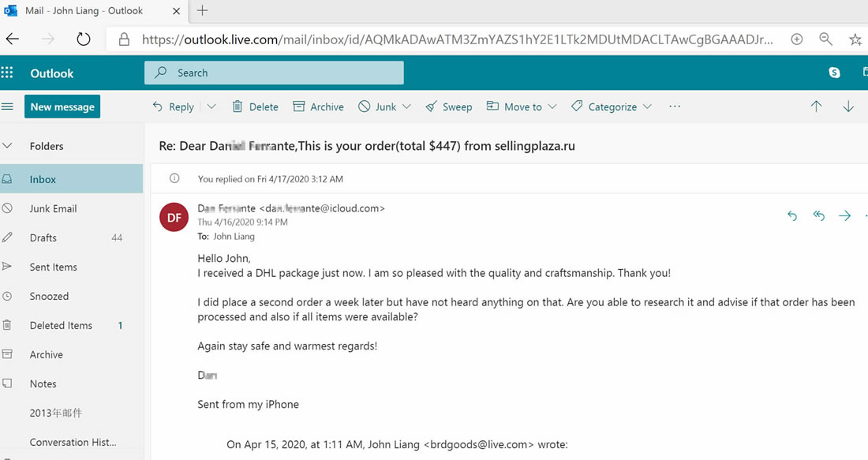The width and height of the screenshot is (868, 460).
Task: Click the New message button
Action: 62,107
